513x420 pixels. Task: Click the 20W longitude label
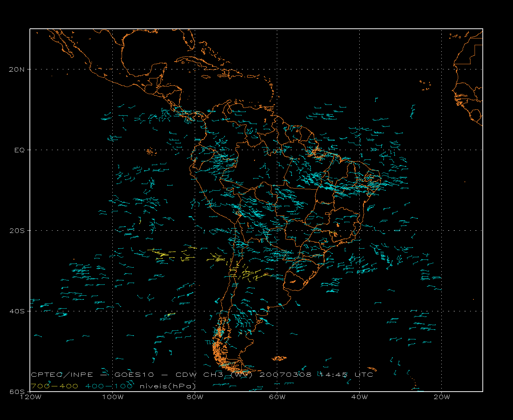coord(442,397)
